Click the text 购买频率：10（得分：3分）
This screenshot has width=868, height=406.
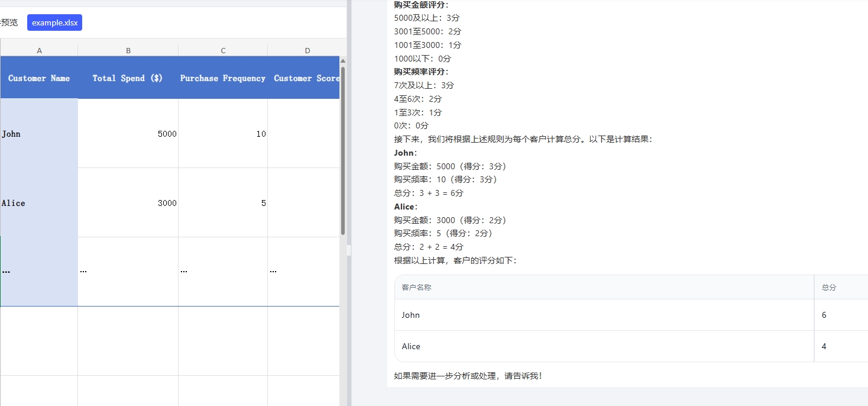(x=446, y=179)
